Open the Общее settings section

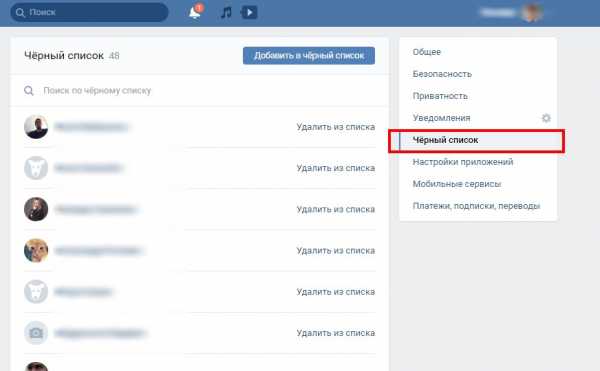[x=427, y=52]
